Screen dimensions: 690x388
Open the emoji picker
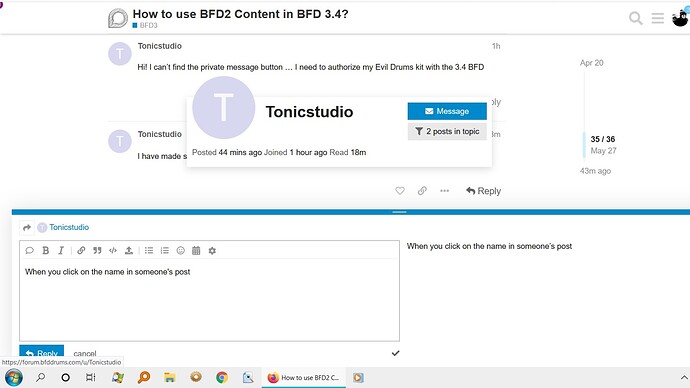coord(180,250)
